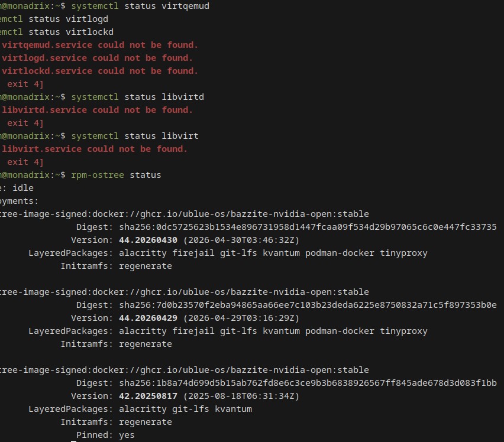The width and height of the screenshot is (504, 442).
Task: Click 'systemctl status libvirtd' command
Action: pos(138,97)
